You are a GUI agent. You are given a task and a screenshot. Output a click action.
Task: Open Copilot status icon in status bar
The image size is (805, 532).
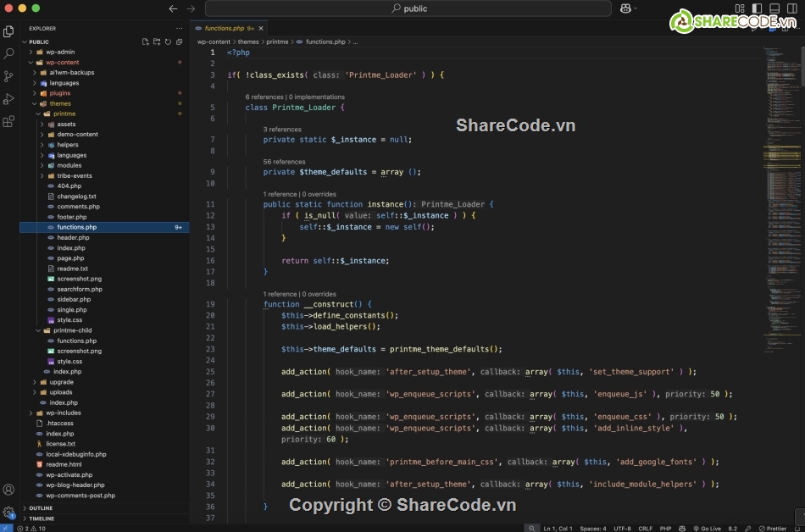(x=682, y=529)
